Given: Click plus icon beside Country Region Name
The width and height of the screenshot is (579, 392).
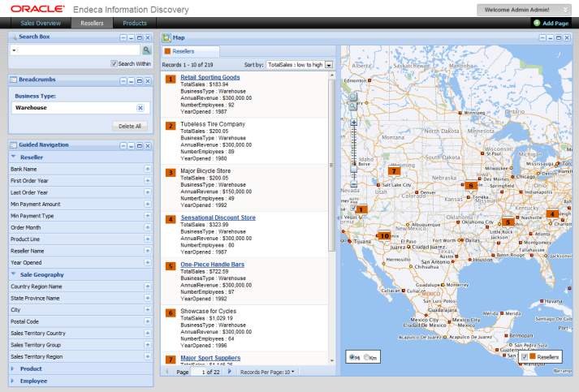Looking at the screenshot, I should tap(147, 286).
